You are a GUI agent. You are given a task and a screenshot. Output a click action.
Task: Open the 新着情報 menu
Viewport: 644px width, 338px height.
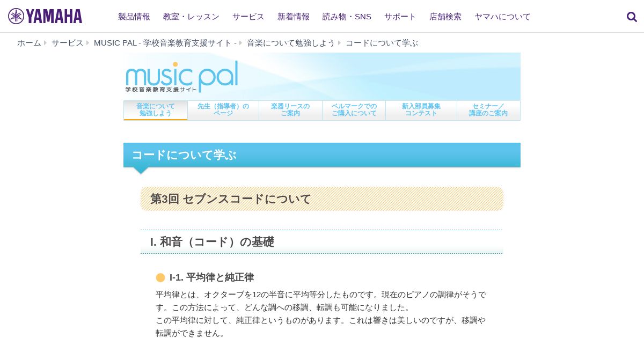(x=294, y=17)
